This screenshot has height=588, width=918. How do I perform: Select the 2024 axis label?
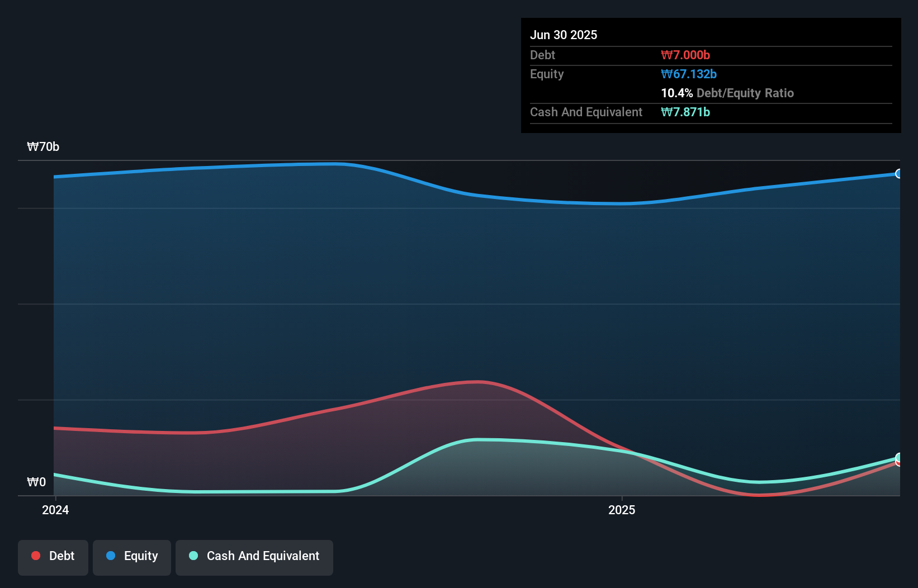point(54,510)
